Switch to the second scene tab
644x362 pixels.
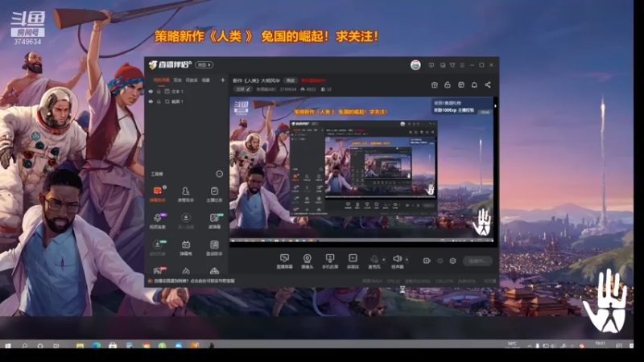(177, 80)
